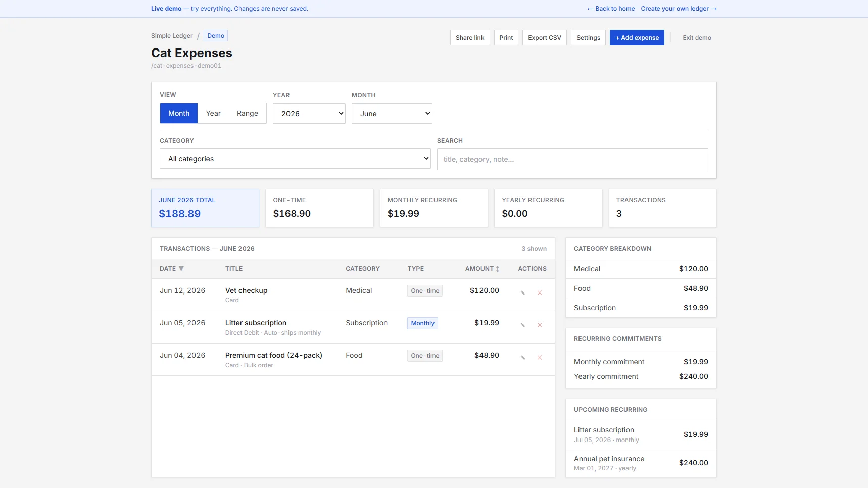Click the Premium cat food (24-pack) title
The width and height of the screenshot is (868, 488).
coord(274,355)
